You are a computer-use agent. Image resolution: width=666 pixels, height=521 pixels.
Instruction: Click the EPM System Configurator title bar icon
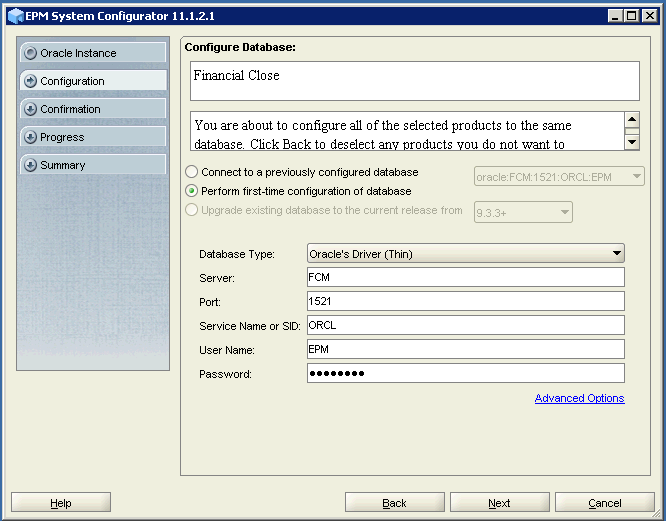pyautogui.click(x=14, y=16)
